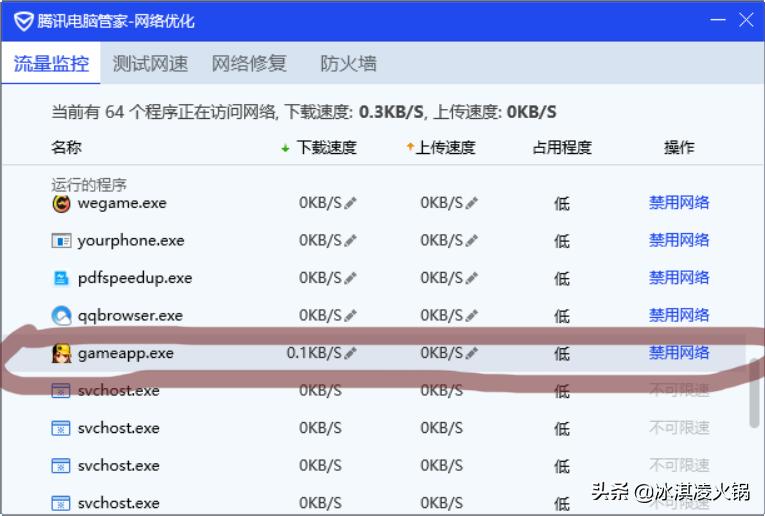Open the 测试网速 tab
Viewport: 765px width, 516px height.
pyautogui.click(x=150, y=63)
